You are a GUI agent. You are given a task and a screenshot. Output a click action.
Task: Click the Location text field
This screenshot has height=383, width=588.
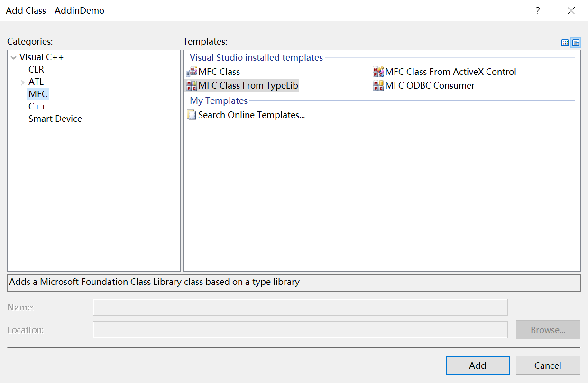[300, 330]
